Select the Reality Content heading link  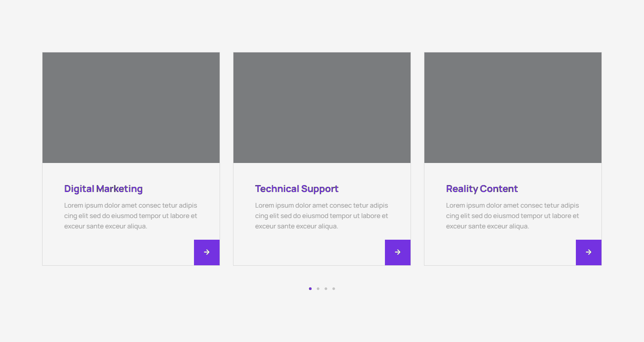(x=482, y=189)
